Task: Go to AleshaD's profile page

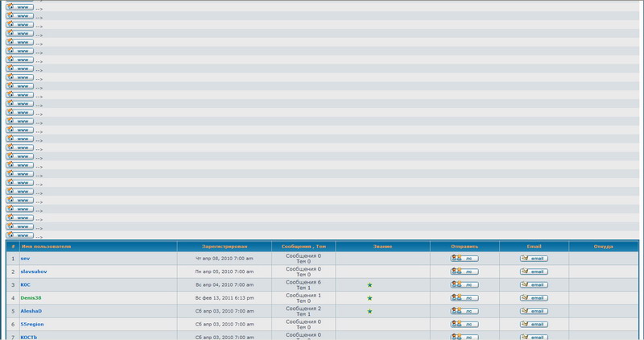Action: coord(31,311)
